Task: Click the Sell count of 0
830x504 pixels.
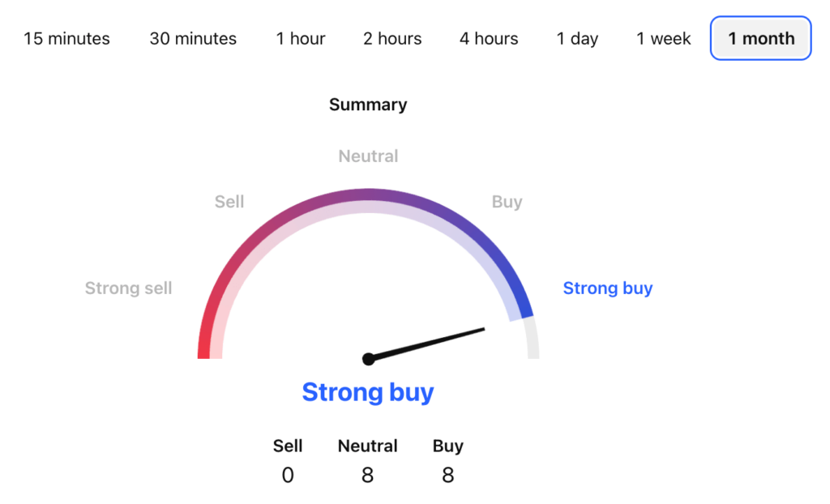Action: pos(288,475)
